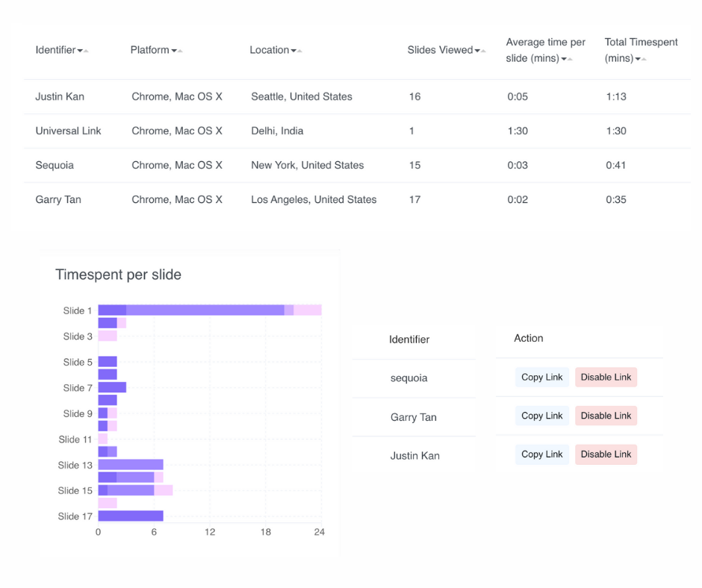Select the Slide 15 bar in chart
Screen dimensions: 702x588
click(135, 490)
